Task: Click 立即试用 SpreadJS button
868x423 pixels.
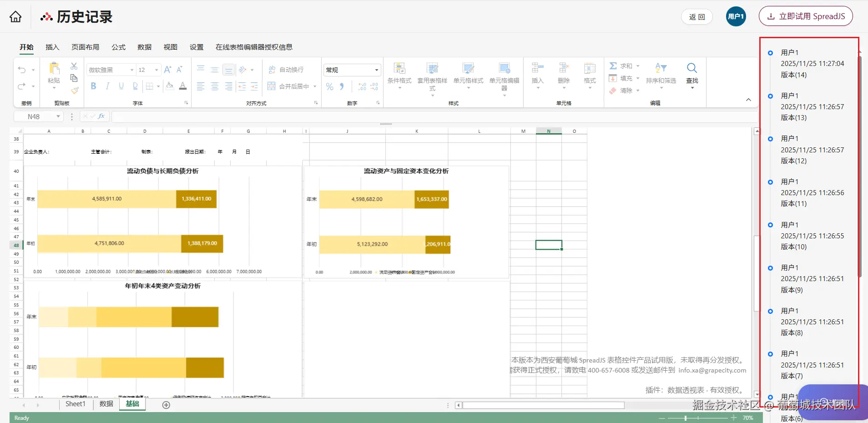Action: pyautogui.click(x=806, y=16)
